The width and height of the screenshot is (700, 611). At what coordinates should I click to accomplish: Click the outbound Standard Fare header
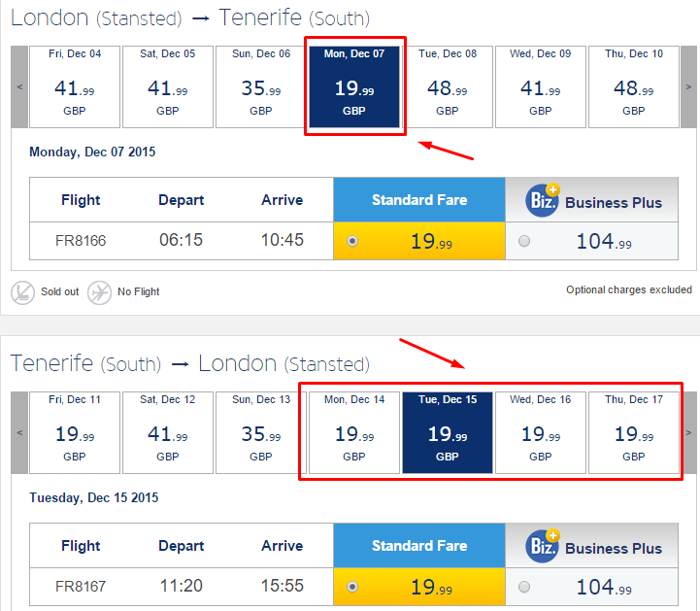tap(419, 200)
